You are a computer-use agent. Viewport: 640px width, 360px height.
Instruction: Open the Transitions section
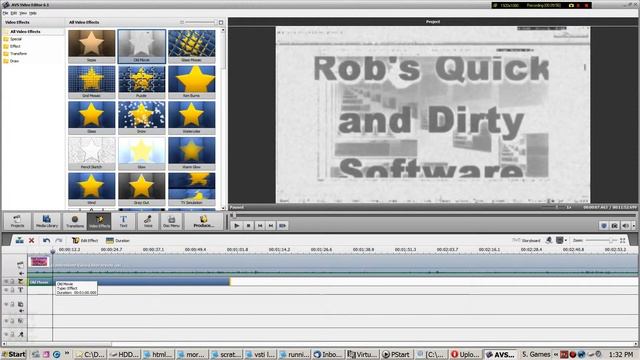coord(75,221)
